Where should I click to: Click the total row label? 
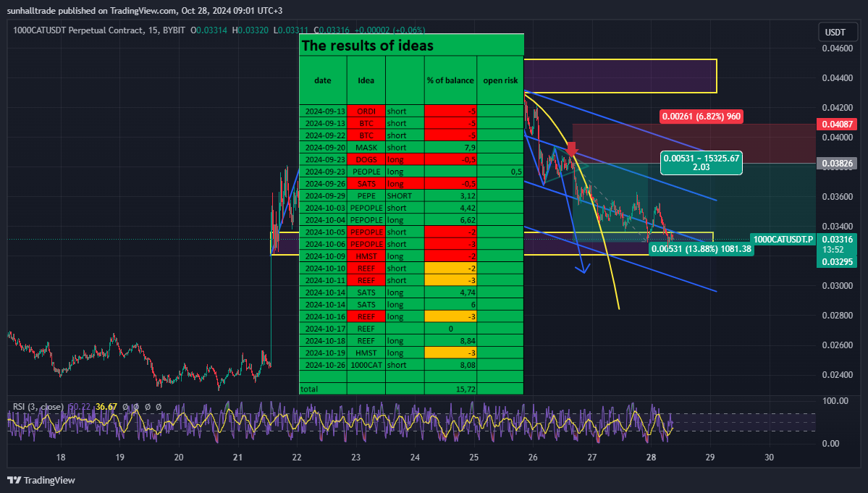tap(309, 389)
